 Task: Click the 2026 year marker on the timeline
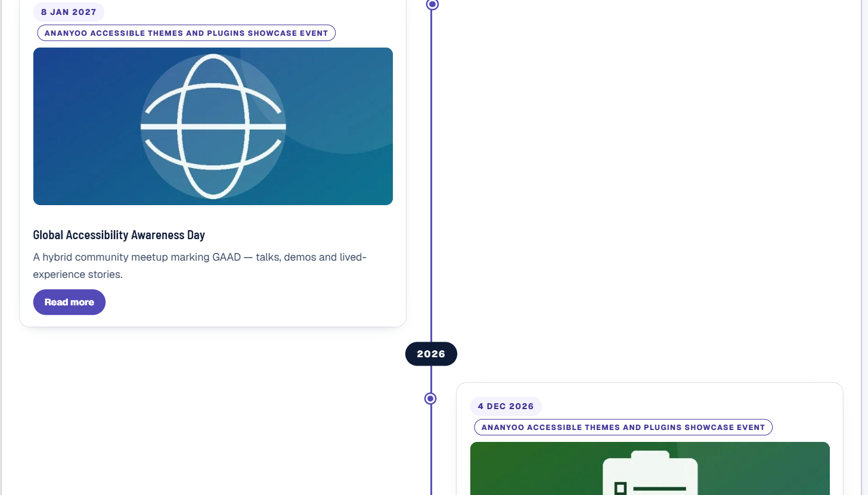[x=431, y=354]
